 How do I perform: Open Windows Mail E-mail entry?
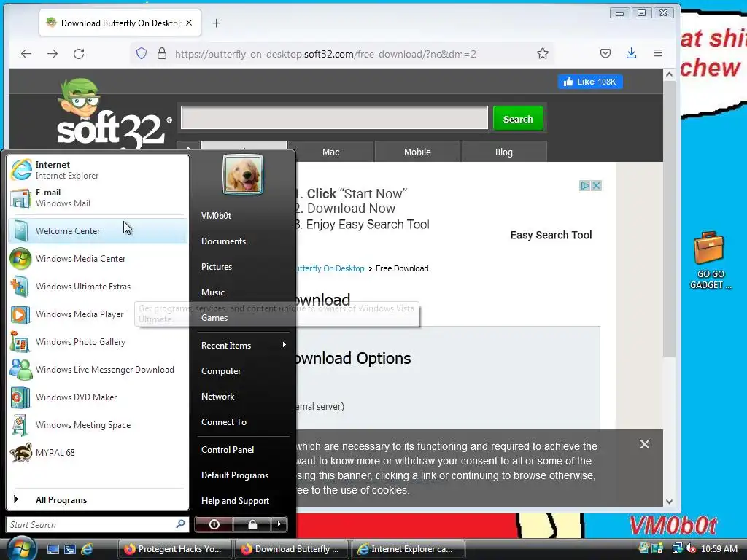pyautogui.click(x=98, y=198)
